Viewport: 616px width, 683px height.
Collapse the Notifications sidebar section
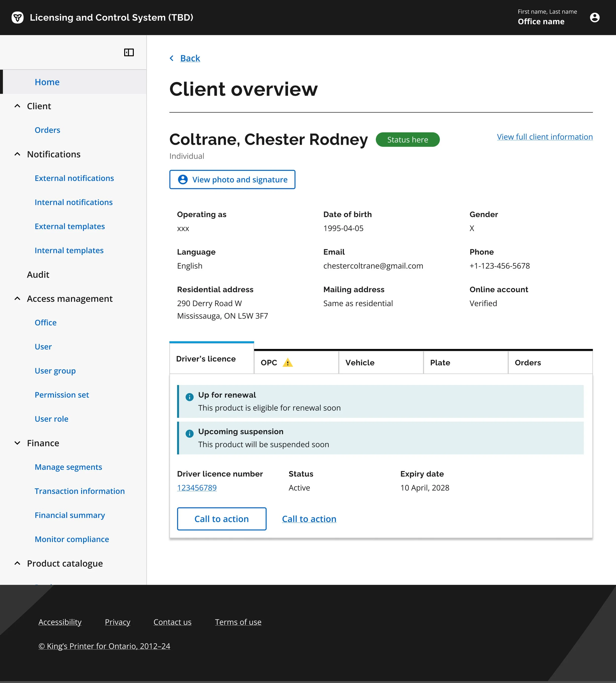17,154
